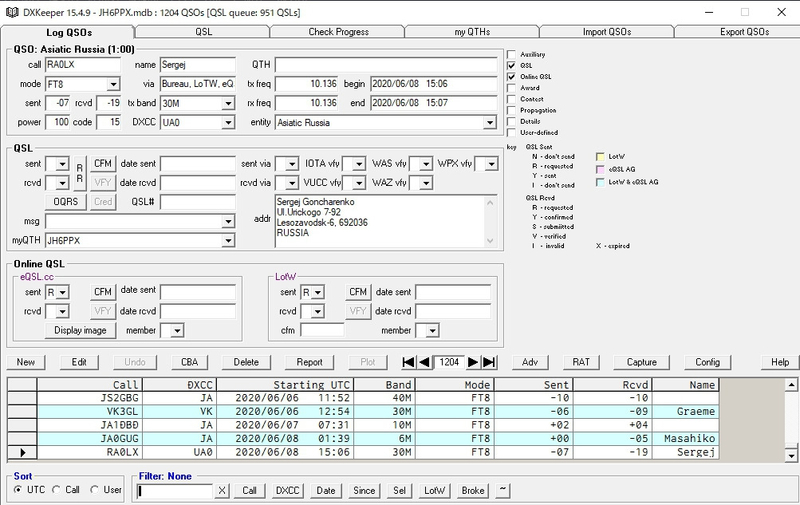Image resolution: width=800 pixels, height=505 pixels.
Task: Open the IOTA vfy dropdown
Action: [359, 164]
